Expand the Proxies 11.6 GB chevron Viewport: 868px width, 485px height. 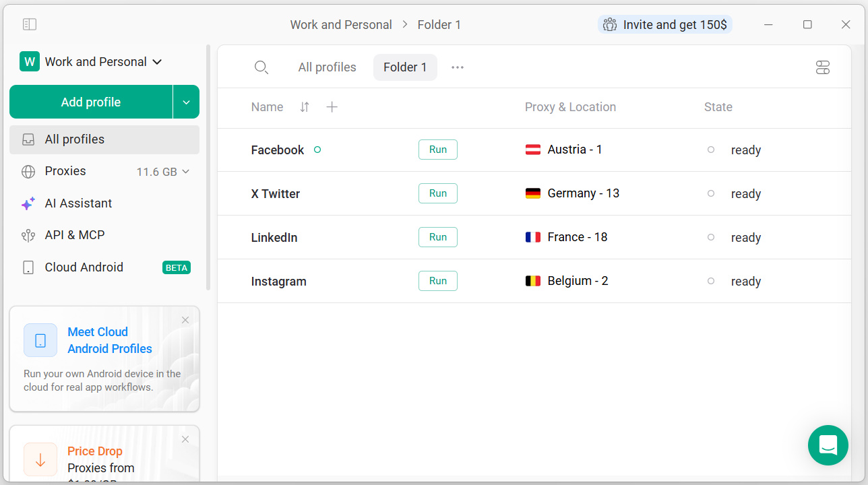[x=186, y=172]
